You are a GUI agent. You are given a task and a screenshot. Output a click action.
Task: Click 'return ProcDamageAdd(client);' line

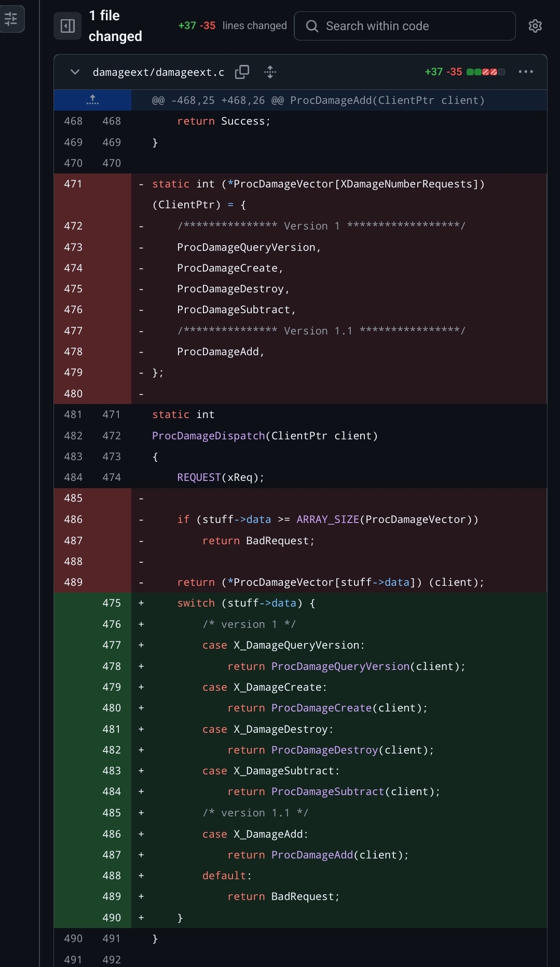(318, 855)
